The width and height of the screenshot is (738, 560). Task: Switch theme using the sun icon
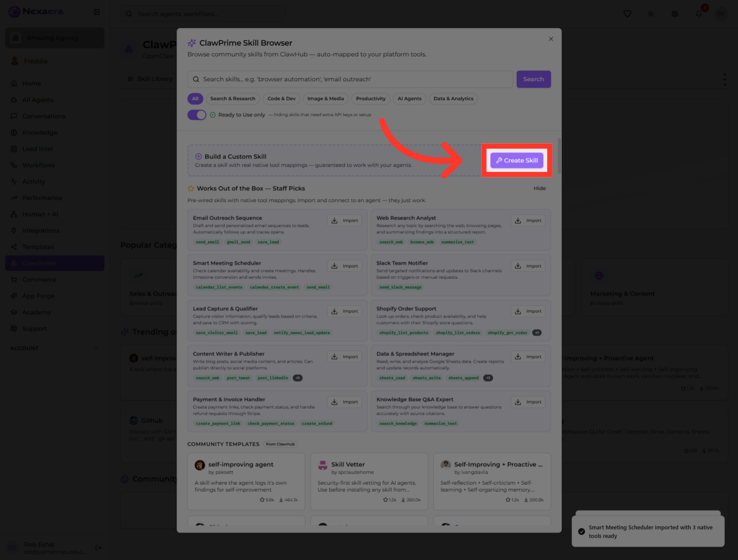pyautogui.click(x=651, y=14)
